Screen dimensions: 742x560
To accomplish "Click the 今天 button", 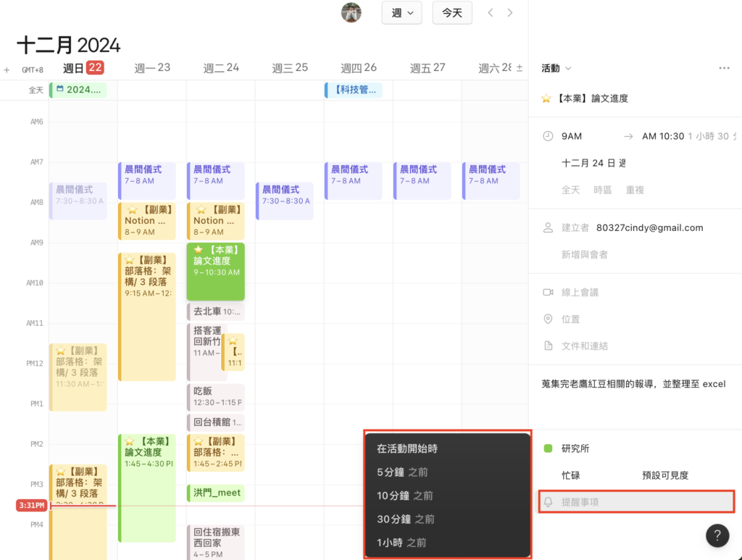I will [x=452, y=13].
